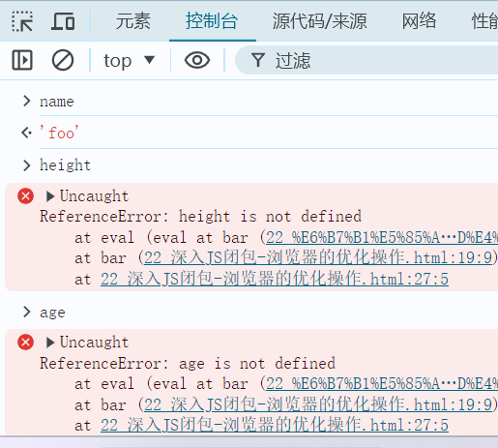The image size is (498, 448).
Task: Open html:19:9 link in height error
Action: [x=318, y=258]
